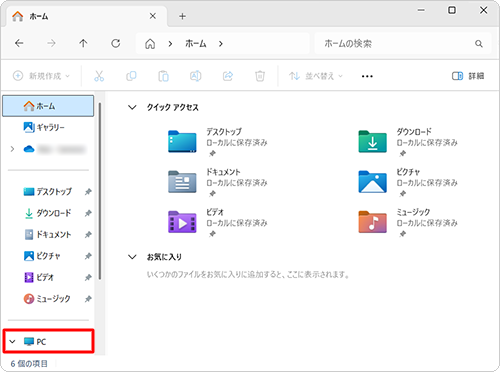Open the 詳細 details pane
500x372 pixels.
[x=468, y=76]
